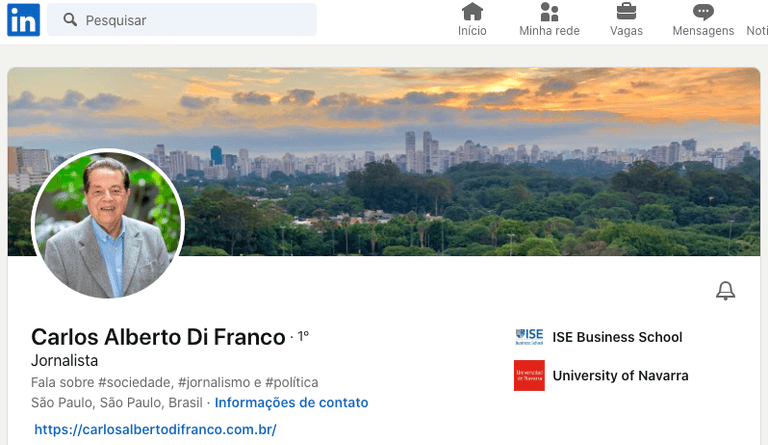Open the Mensagens chat bubble icon
The height and width of the screenshot is (445, 768).
[x=703, y=12]
